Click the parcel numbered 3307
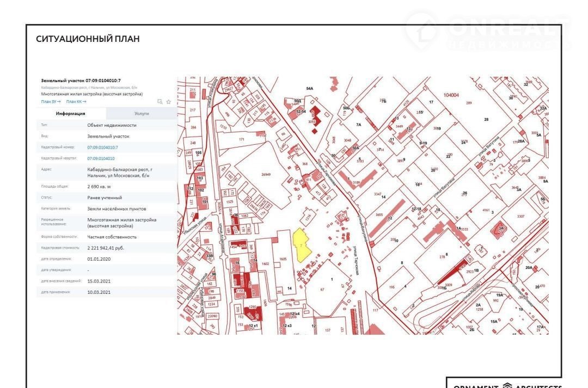 coord(520,216)
